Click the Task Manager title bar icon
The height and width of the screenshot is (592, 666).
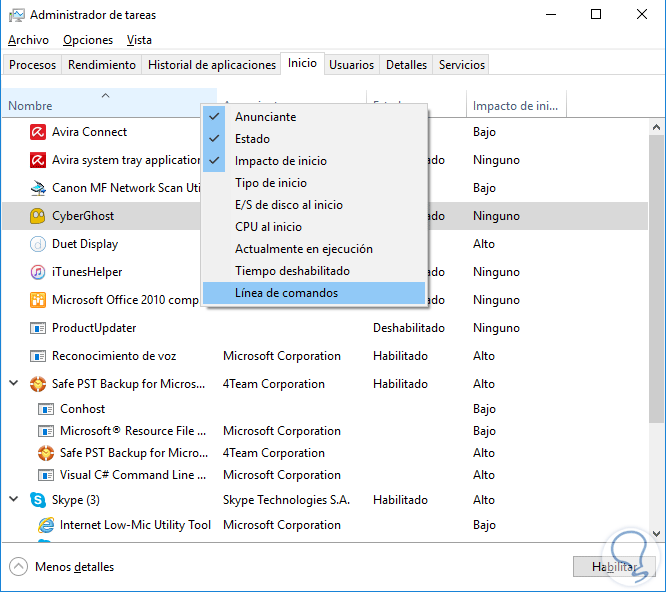click(17, 15)
